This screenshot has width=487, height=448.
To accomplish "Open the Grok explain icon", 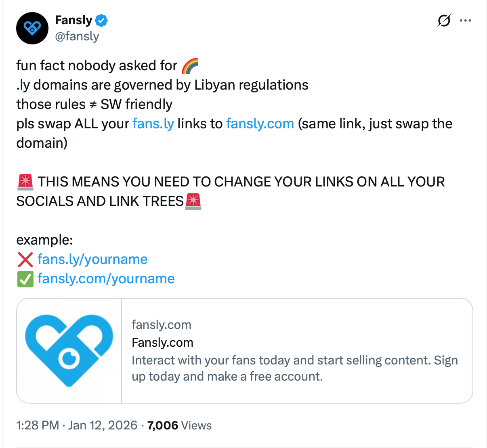I will (x=444, y=21).
